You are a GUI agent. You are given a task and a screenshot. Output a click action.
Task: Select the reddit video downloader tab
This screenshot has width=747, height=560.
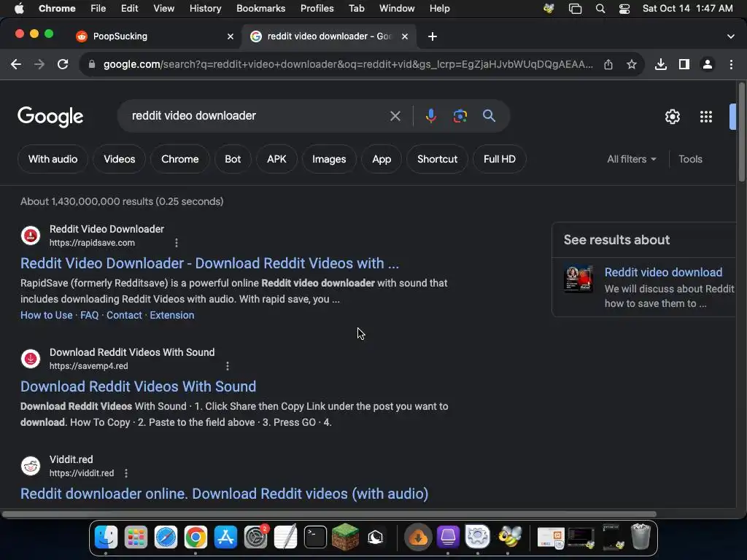point(329,36)
